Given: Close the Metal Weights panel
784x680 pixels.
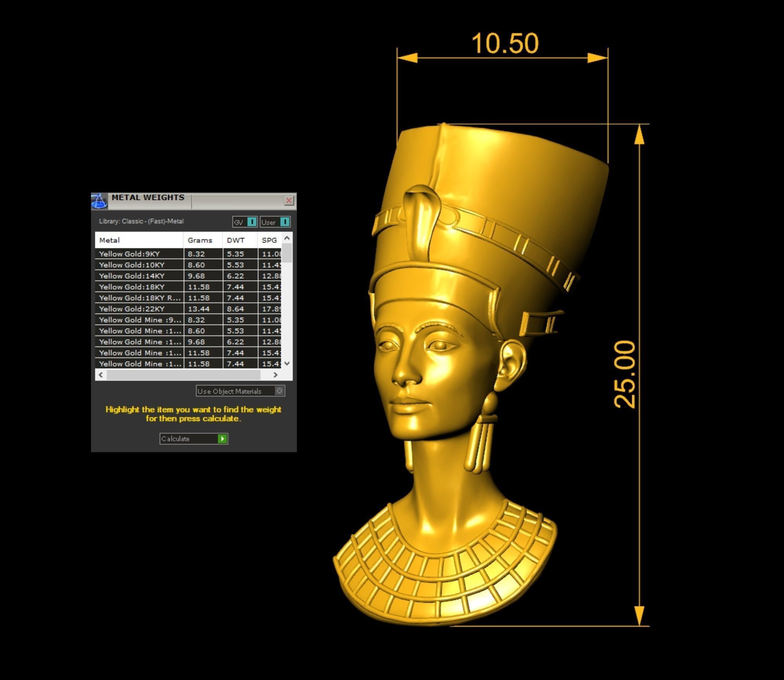Looking at the screenshot, I should [x=289, y=200].
